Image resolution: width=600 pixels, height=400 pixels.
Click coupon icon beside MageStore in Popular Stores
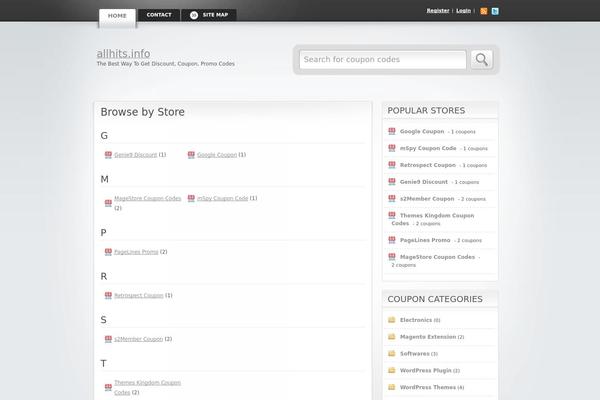[x=392, y=257]
